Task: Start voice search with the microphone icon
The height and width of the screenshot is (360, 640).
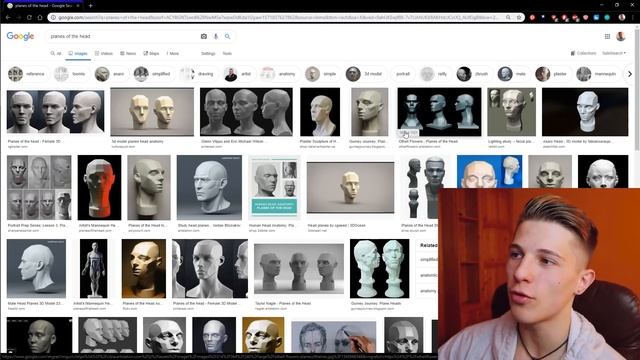Action: point(216,36)
